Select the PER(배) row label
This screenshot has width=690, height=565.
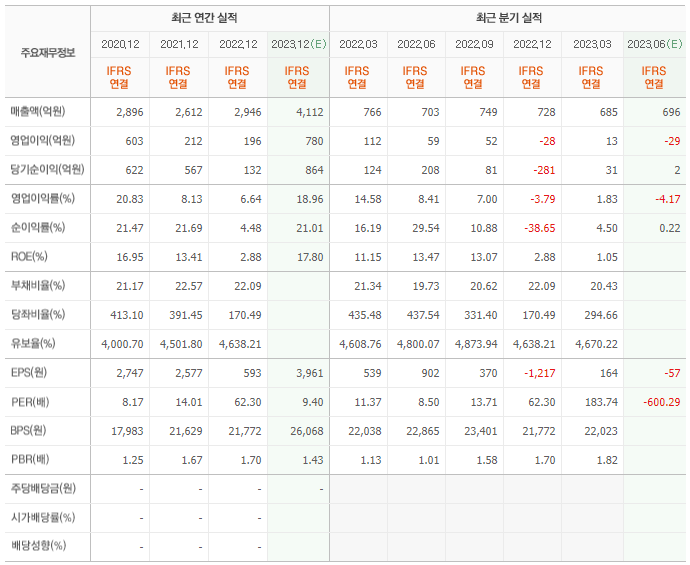[x=30, y=402]
